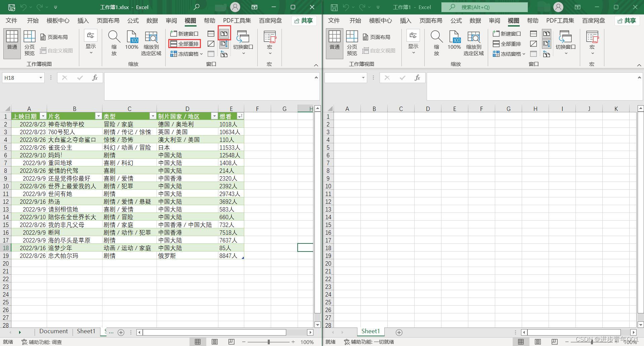Switch to 数据 tab in left window

(152, 21)
